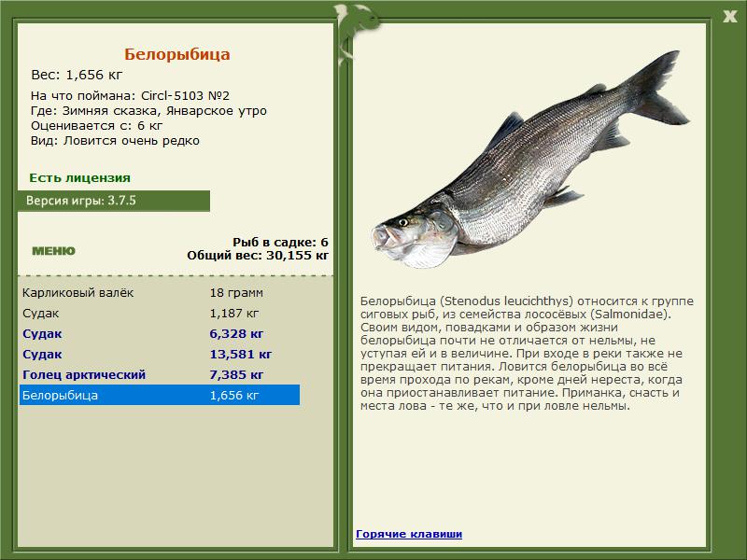The width and height of the screenshot is (747, 560).
Task: Select the Судак 13,581 кг row
Action: tap(160, 354)
